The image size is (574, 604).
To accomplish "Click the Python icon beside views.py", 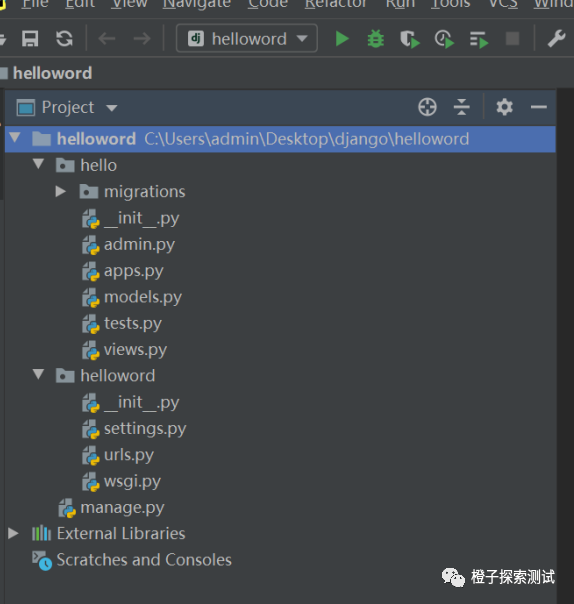I will coord(91,350).
